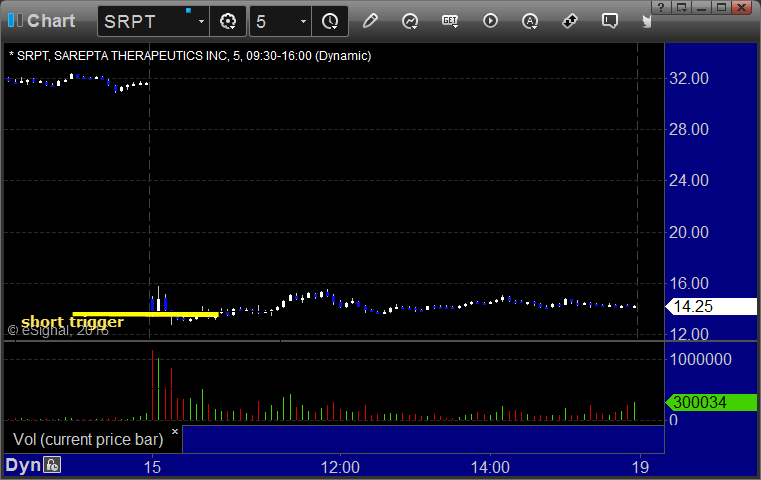
Task: Open the chat comment icon
Action: 610,21
